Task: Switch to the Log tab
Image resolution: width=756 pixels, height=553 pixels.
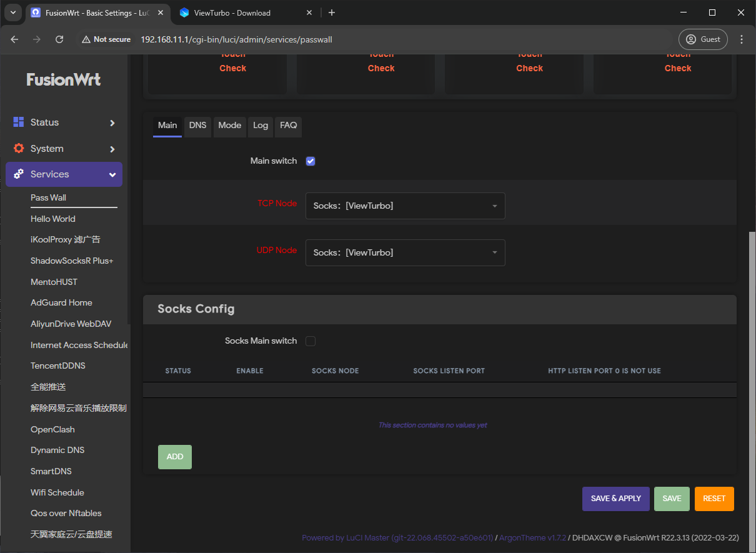Action: tap(261, 126)
